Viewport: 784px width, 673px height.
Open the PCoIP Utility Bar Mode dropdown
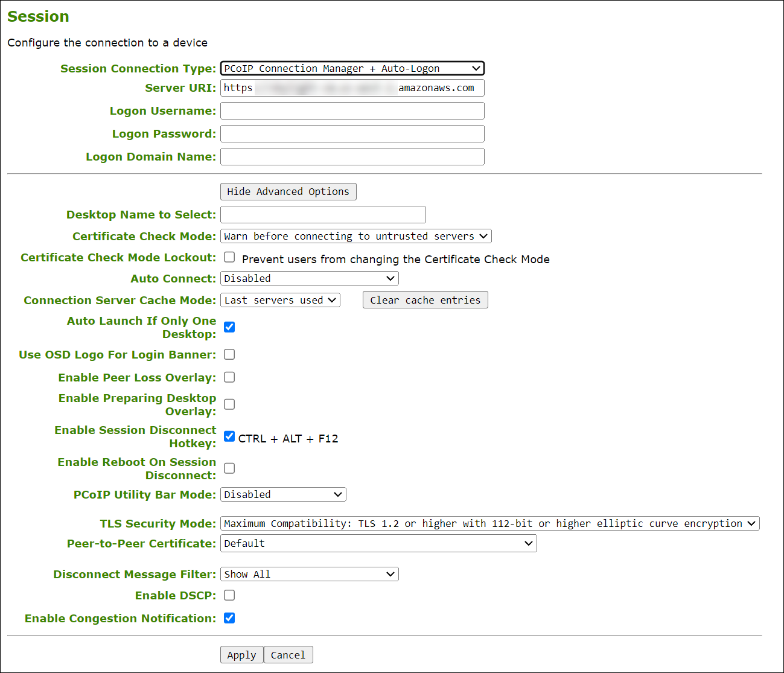283,494
